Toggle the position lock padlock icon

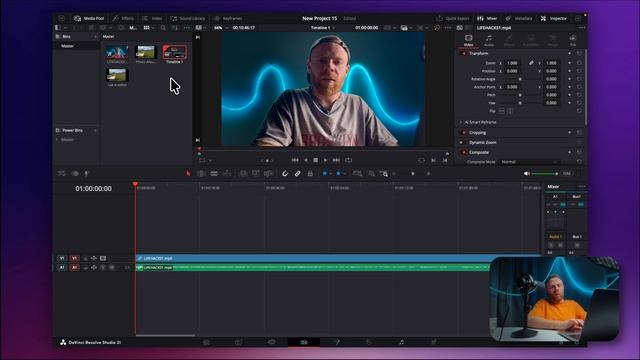click(310, 173)
